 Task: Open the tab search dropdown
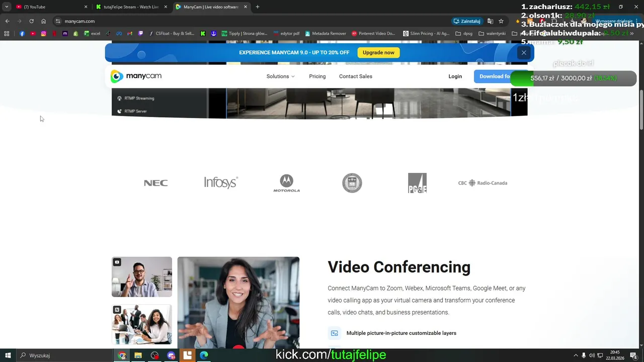click(x=7, y=7)
